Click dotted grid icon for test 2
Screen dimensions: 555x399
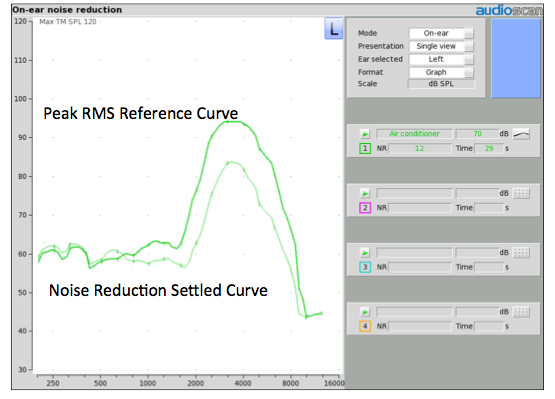[x=521, y=193]
